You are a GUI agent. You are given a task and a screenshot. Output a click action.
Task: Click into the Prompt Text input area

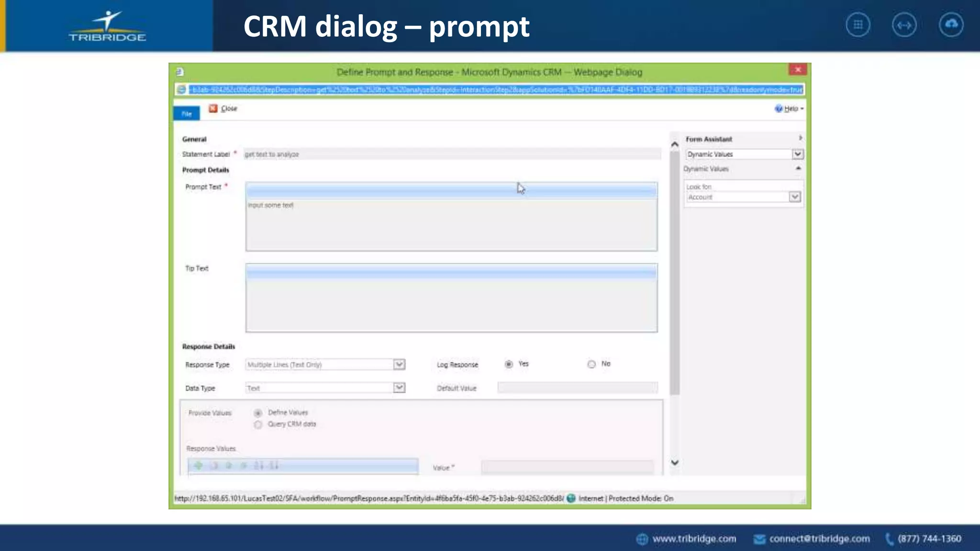[451, 225]
